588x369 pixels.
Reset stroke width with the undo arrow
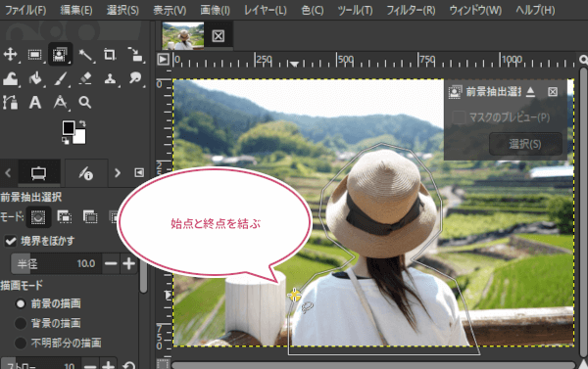pos(128,365)
